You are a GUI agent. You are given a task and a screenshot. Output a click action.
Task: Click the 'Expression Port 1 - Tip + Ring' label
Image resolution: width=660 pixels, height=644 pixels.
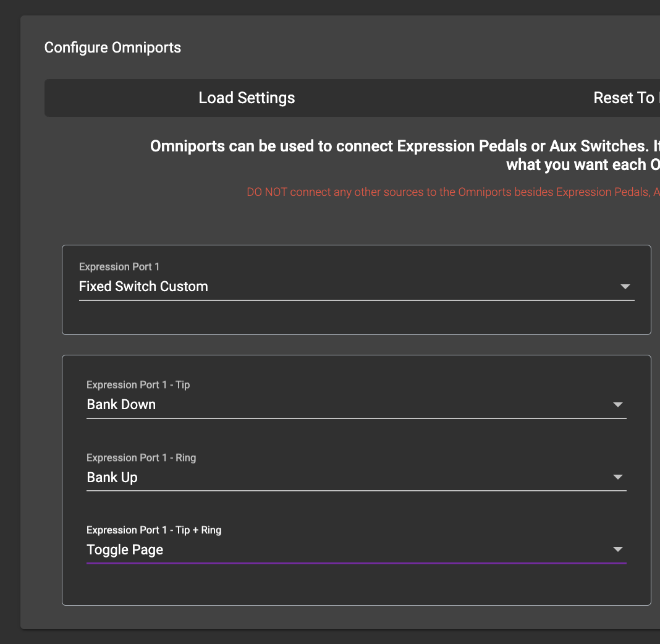pos(154,530)
